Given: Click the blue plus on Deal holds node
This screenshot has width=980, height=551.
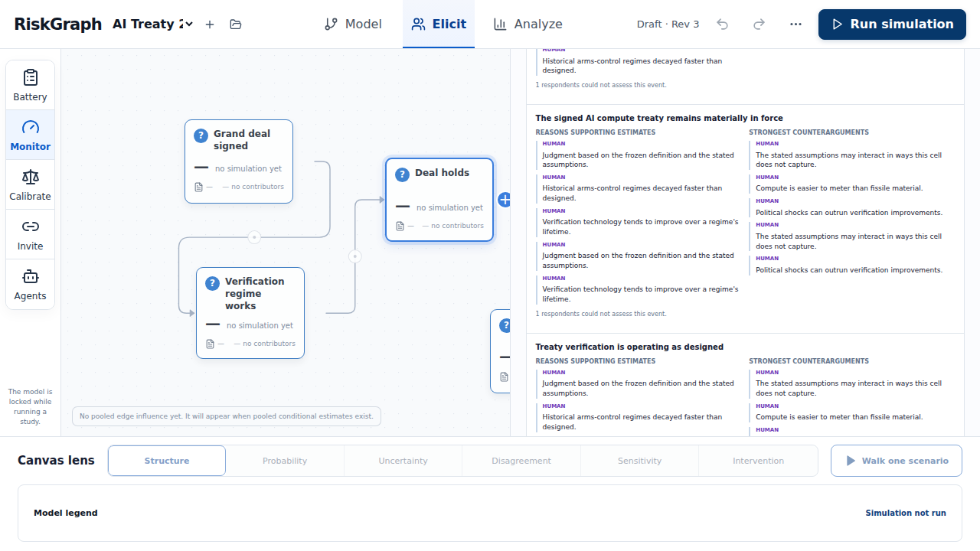Looking at the screenshot, I should tap(505, 200).
